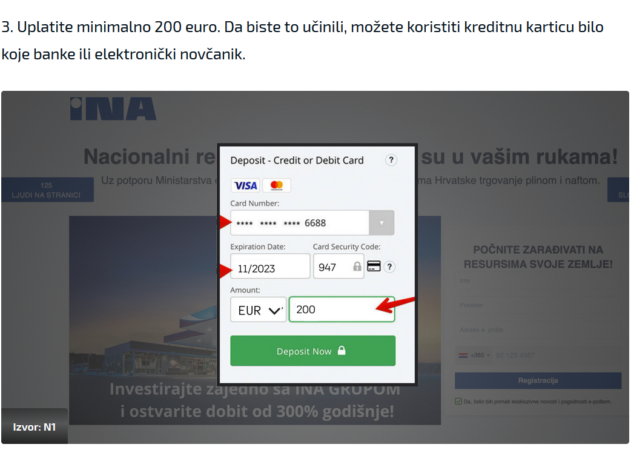This screenshot has width=631, height=450.
Task: Open the EUR currency dropdown
Action: coord(258,310)
